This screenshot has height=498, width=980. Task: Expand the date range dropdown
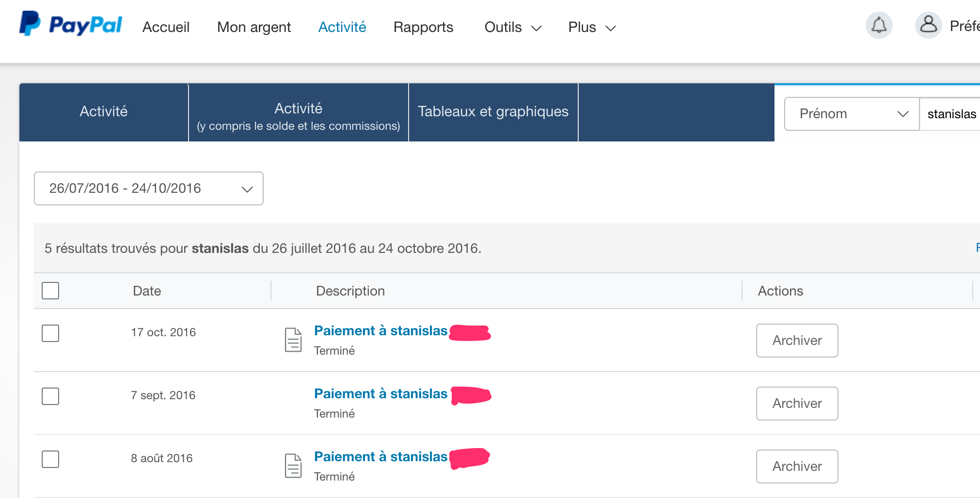click(x=149, y=188)
